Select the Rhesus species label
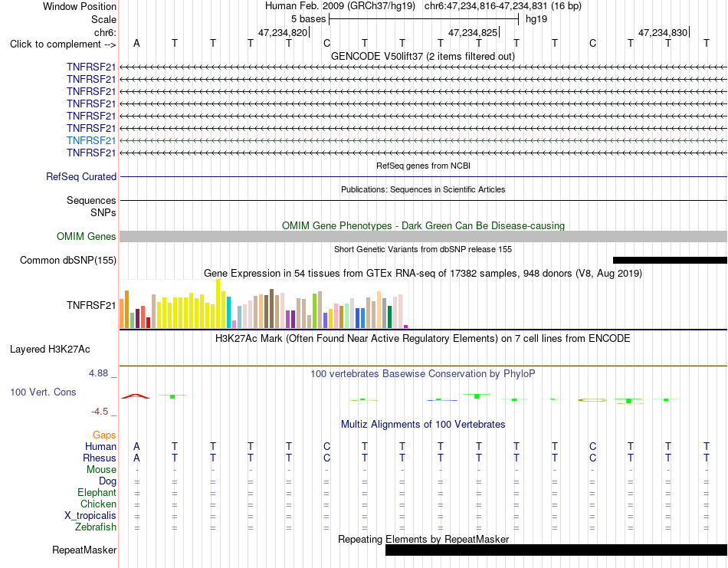This screenshot has width=728, height=568. point(100,458)
